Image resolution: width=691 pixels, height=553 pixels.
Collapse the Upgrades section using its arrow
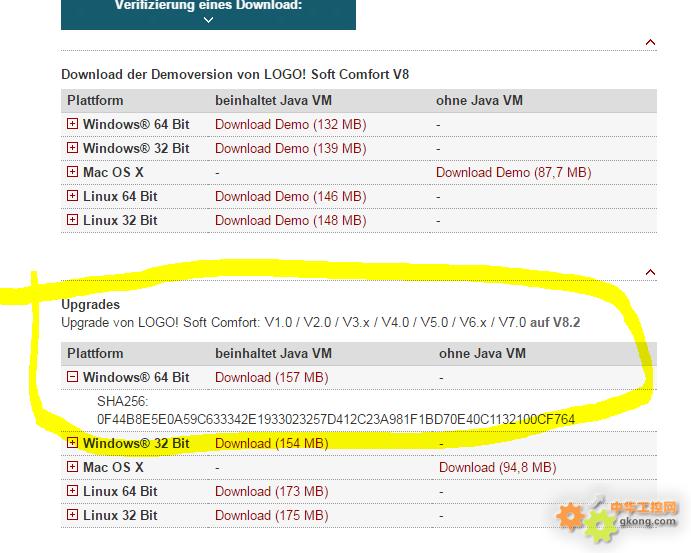coord(650,272)
